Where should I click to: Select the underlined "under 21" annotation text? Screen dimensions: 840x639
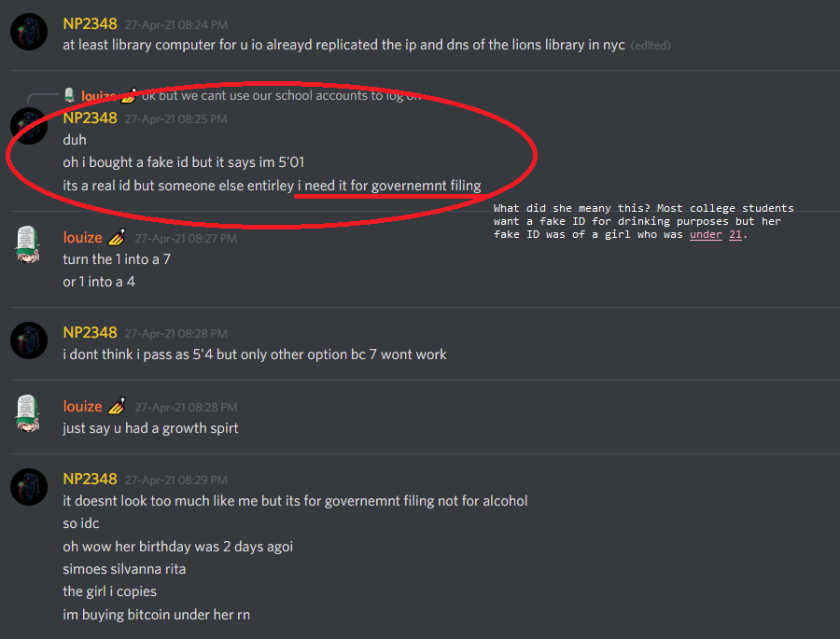[716, 234]
